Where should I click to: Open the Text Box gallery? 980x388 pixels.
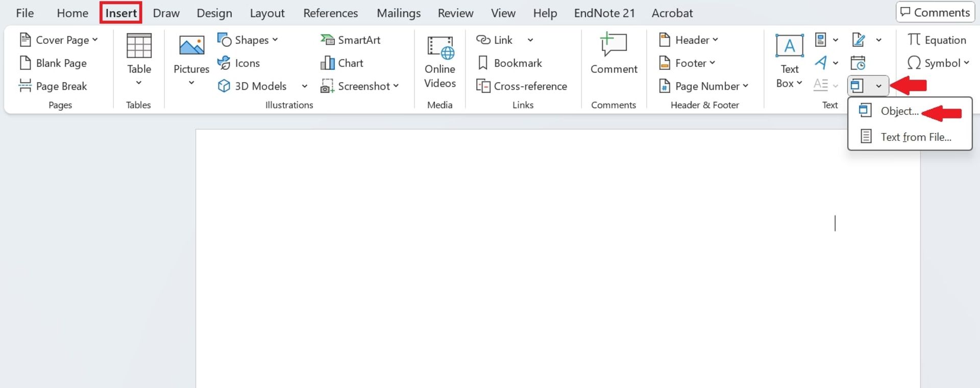[x=789, y=61]
